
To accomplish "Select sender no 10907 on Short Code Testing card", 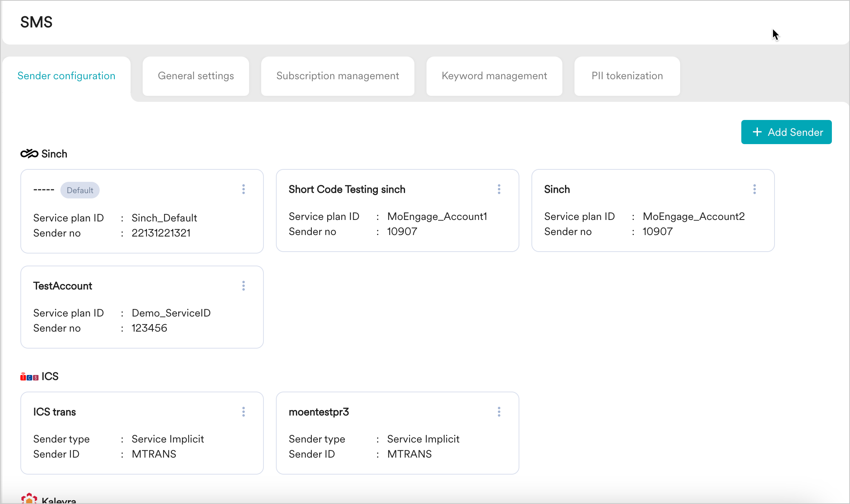I will [x=402, y=232].
